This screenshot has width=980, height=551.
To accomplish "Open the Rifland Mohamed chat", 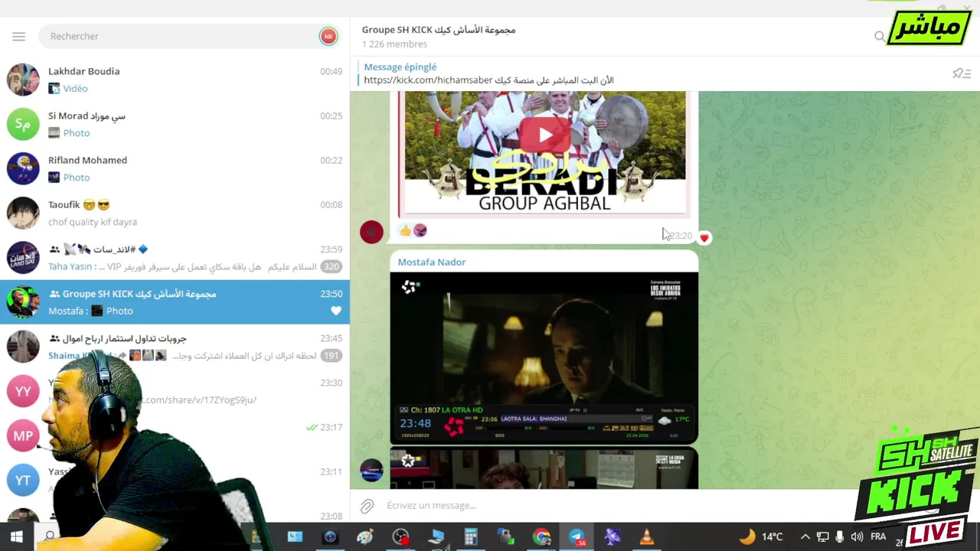I will [175, 168].
